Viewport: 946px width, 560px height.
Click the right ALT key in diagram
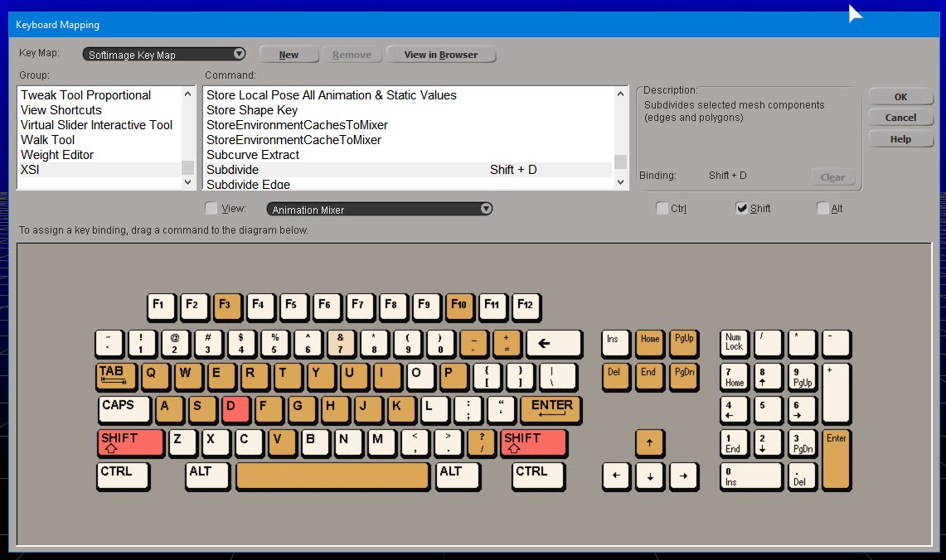[458, 476]
